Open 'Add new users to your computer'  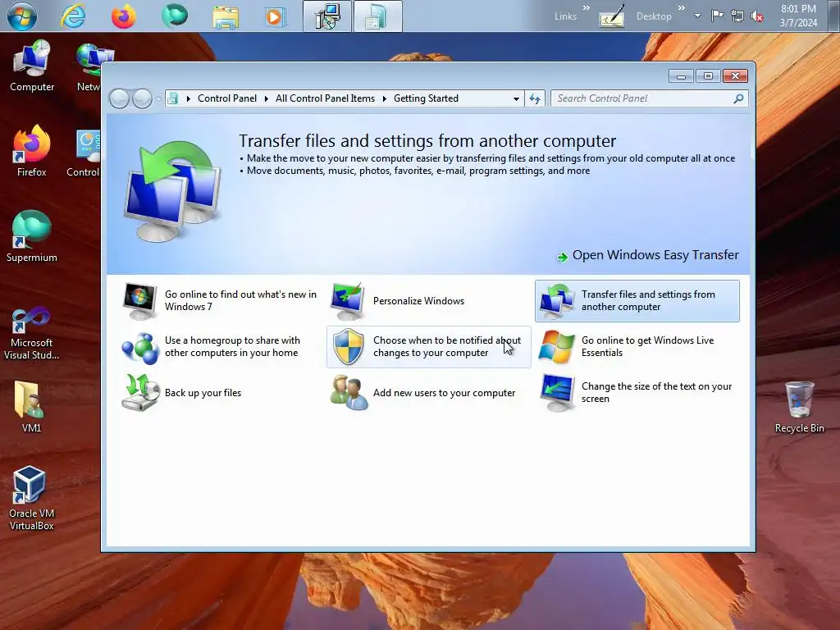[x=444, y=393]
